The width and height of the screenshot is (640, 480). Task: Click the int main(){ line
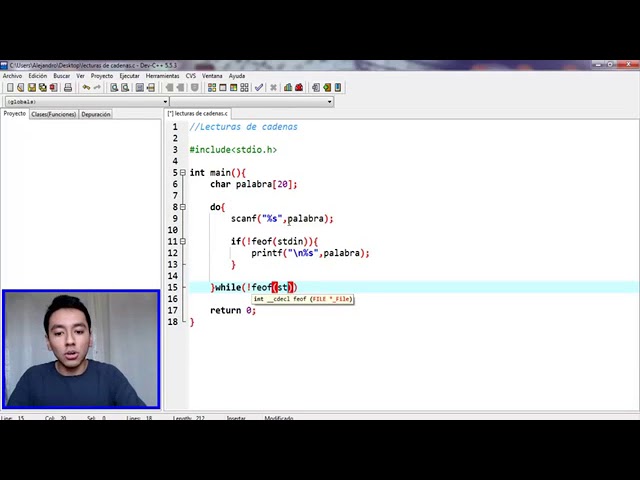218,173
